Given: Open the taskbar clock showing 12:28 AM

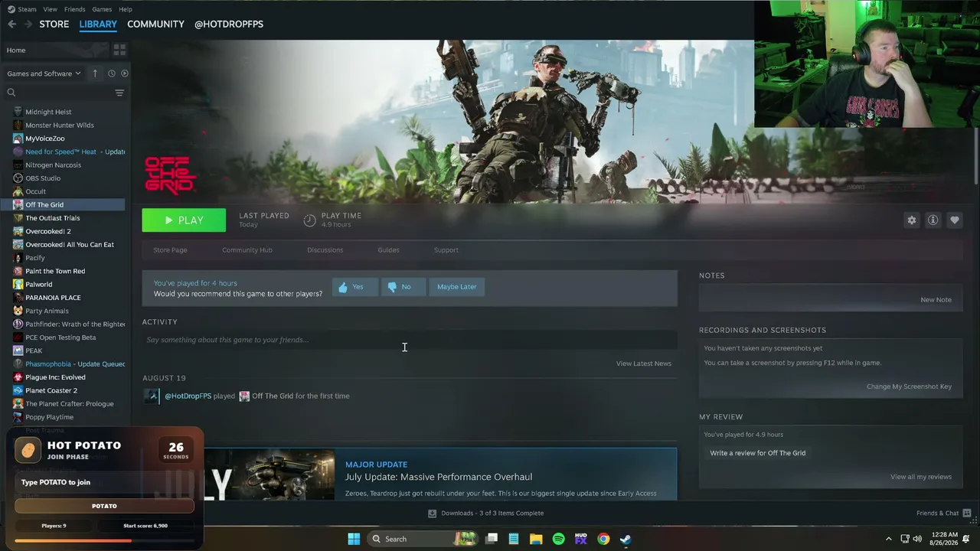Looking at the screenshot, I should 946,539.
